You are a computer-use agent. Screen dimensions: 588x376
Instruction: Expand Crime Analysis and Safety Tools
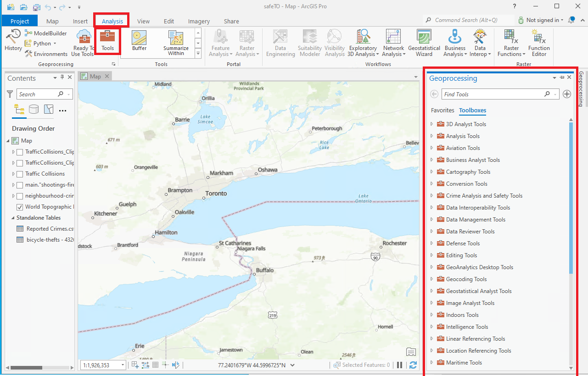pyautogui.click(x=431, y=196)
